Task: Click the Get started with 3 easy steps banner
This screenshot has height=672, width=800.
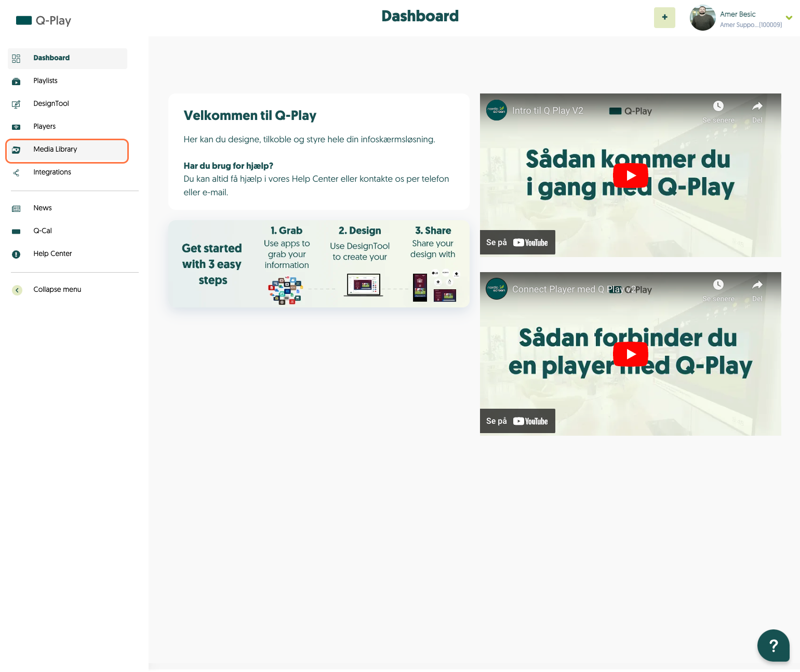Action: click(x=319, y=264)
